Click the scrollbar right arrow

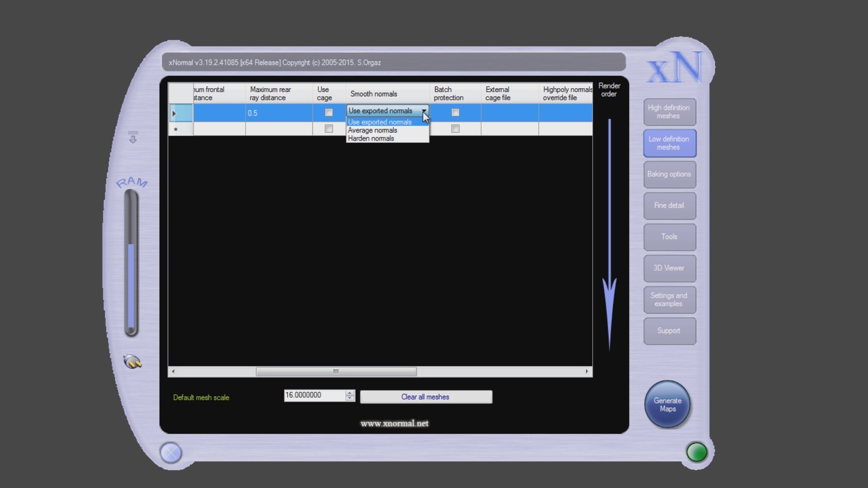[587, 371]
